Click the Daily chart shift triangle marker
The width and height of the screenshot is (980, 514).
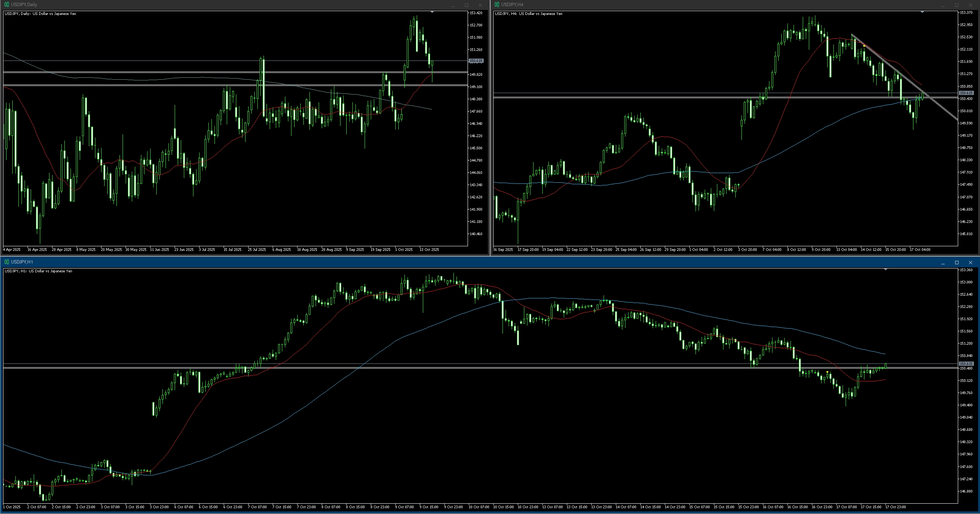click(x=432, y=12)
